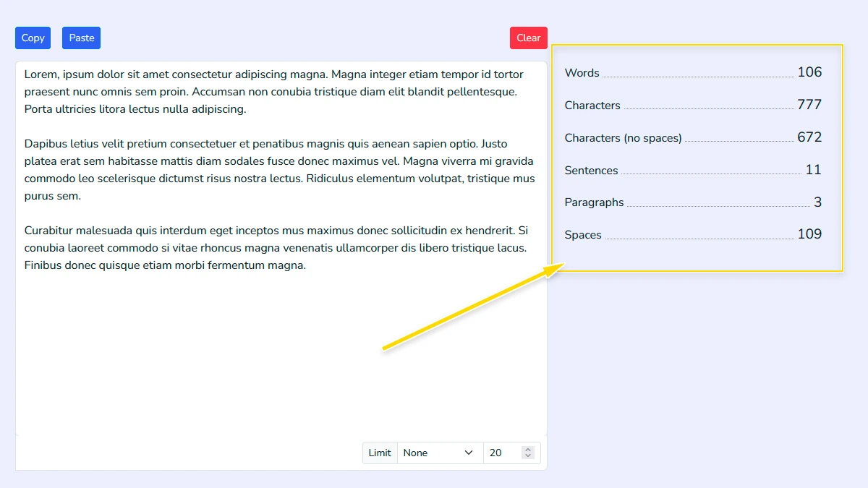The height and width of the screenshot is (488, 868).
Task: Click the Copy button
Action: pyautogui.click(x=33, y=38)
